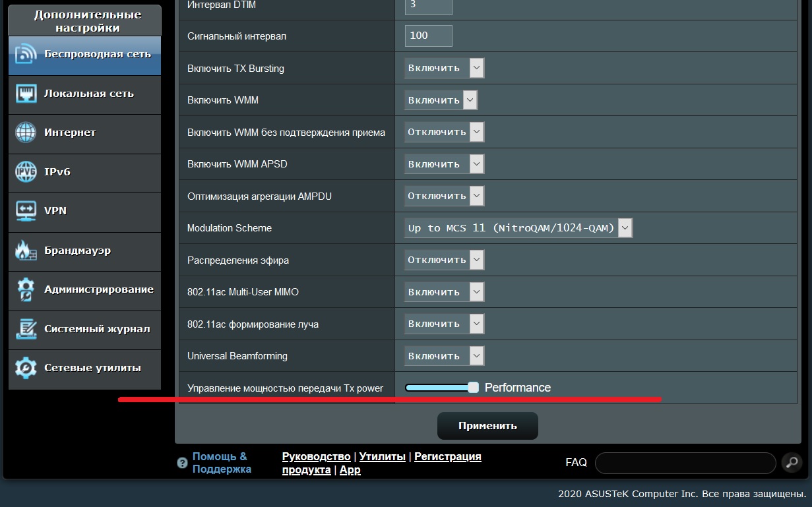812x507 pixels.
Task: Expand the WMM APSD dropdown
Action: (x=444, y=164)
